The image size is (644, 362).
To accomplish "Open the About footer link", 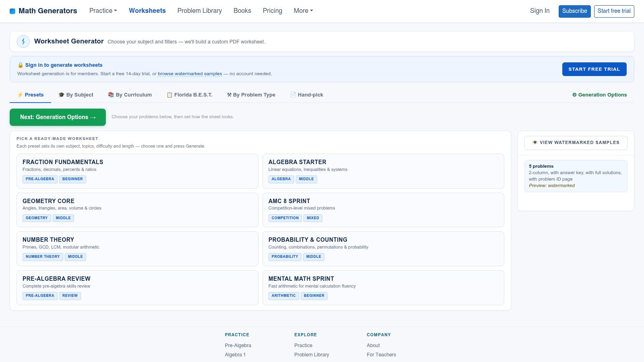I will point(373,346).
